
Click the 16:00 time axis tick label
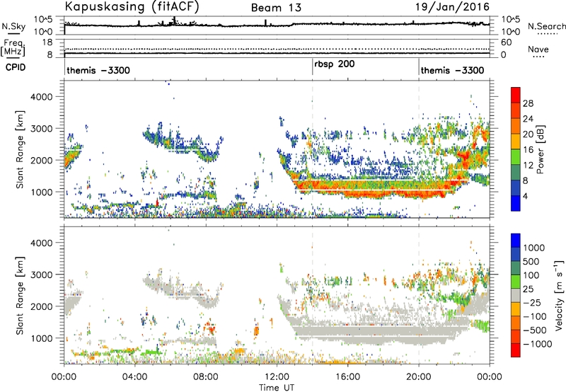[x=348, y=377]
